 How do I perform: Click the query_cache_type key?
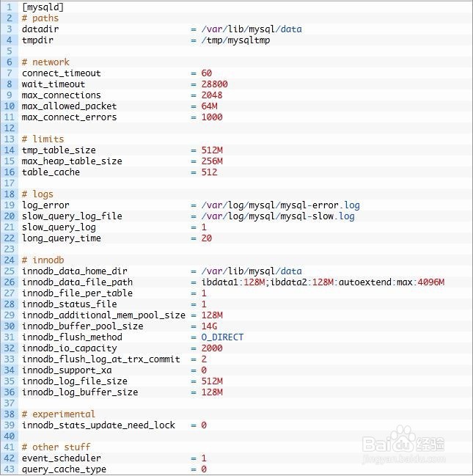(64, 469)
